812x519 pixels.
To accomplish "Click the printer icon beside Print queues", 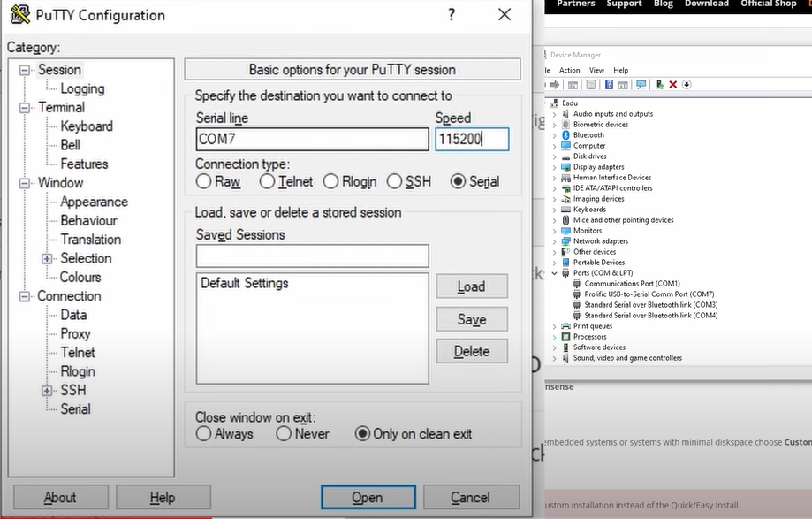I will click(566, 325).
